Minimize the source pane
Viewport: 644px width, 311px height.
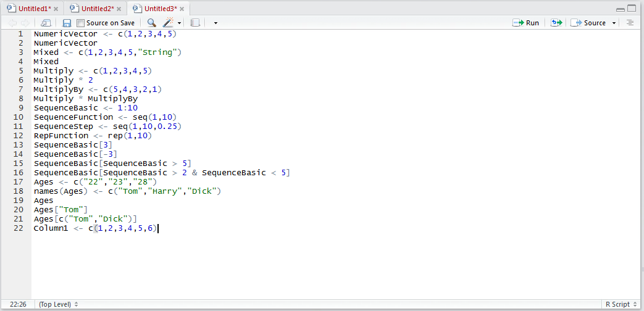[621, 9]
